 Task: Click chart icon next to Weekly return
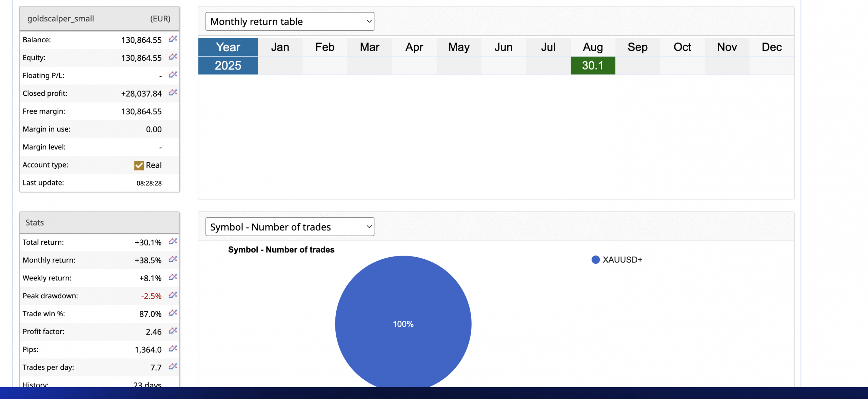click(173, 277)
